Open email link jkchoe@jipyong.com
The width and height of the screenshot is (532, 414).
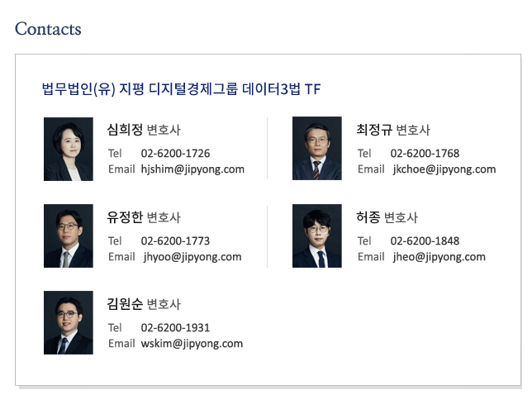pyautogui.click(x=444, y=169)
